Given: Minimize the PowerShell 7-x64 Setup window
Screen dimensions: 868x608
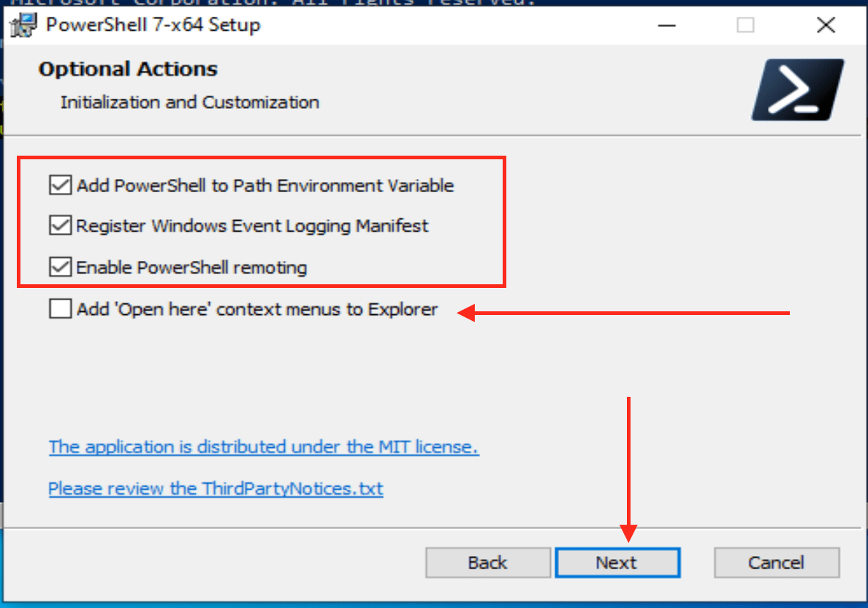Looking at the screenshot, I should [x=666, y=26].
